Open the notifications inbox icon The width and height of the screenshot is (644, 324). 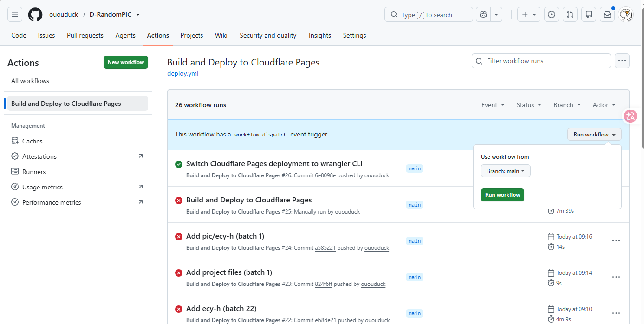click(607, 14)
